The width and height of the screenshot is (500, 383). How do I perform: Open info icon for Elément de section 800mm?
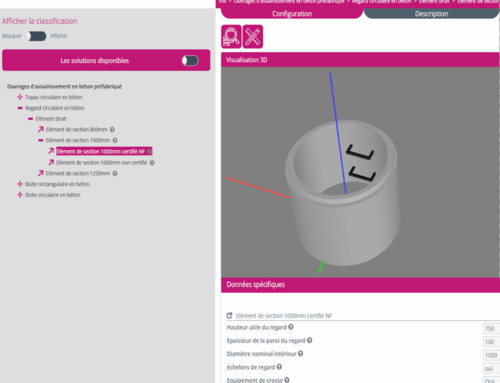(x=112, y=130)
